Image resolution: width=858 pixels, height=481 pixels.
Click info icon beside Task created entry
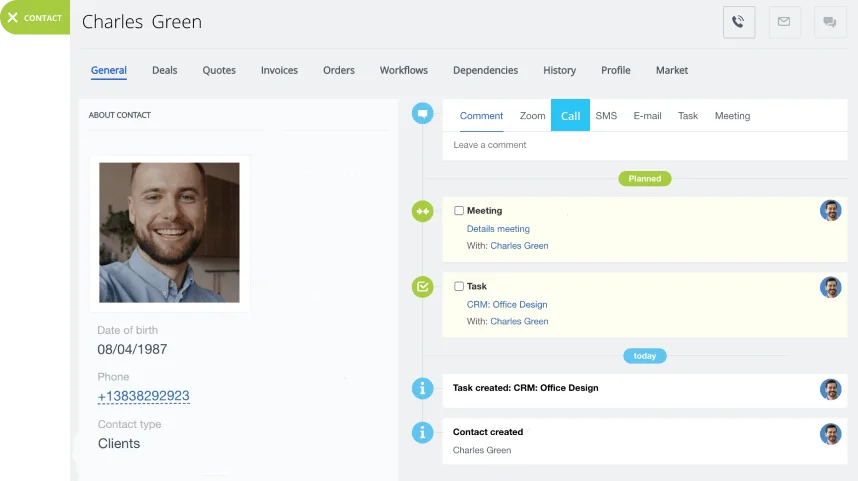click(423, 388)
